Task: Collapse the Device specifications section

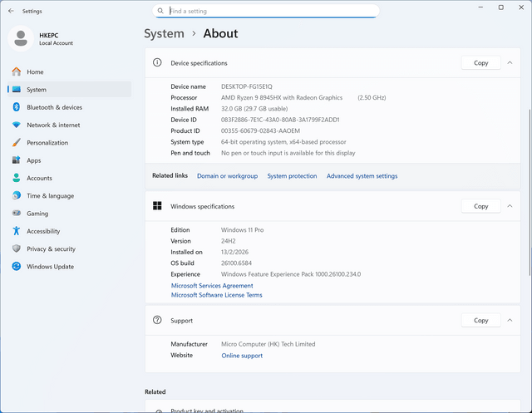Action: coord(510,62)
